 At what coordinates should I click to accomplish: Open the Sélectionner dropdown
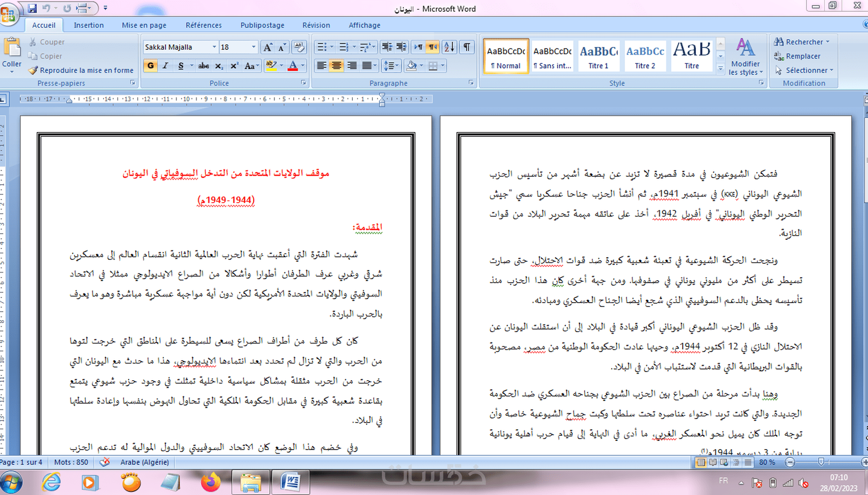(x=804, y=70)
